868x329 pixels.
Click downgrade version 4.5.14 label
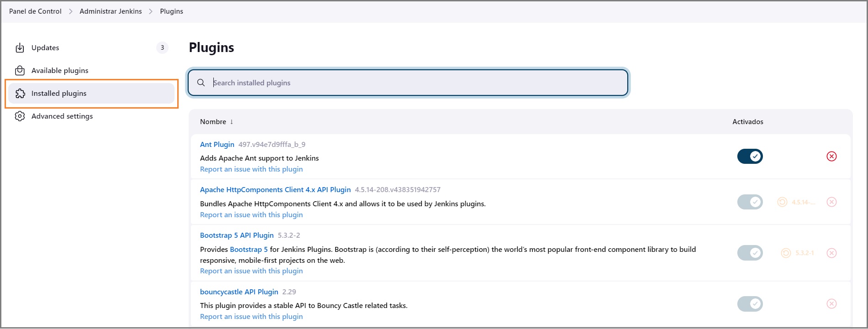(803, 202)
